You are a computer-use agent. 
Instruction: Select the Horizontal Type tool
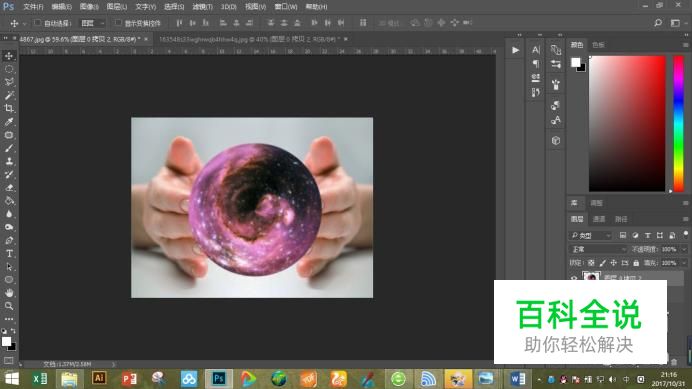click(9, 253)
